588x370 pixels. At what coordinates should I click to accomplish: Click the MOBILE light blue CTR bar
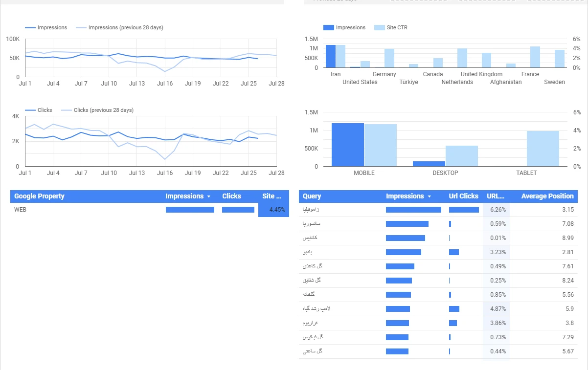tap(381, 145)
